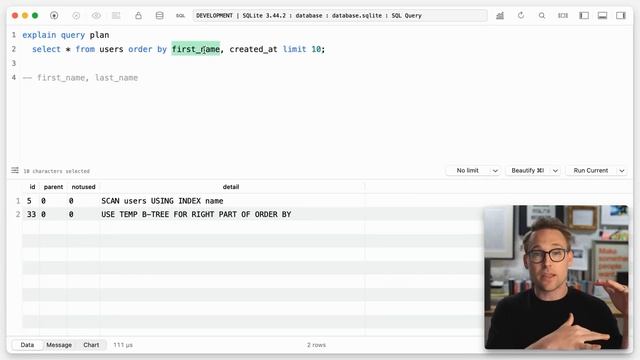Switch to the Chart tab

(91, 345)
